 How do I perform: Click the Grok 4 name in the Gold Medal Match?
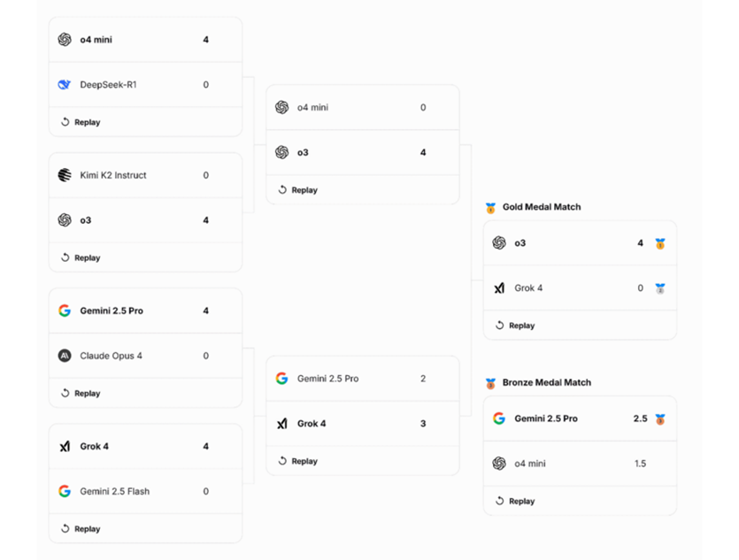coord(528,288)
